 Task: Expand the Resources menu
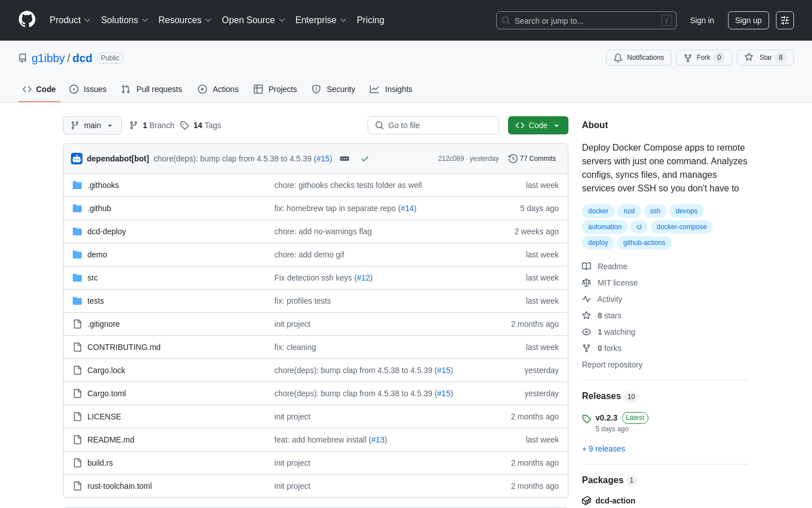pos(185,20)
